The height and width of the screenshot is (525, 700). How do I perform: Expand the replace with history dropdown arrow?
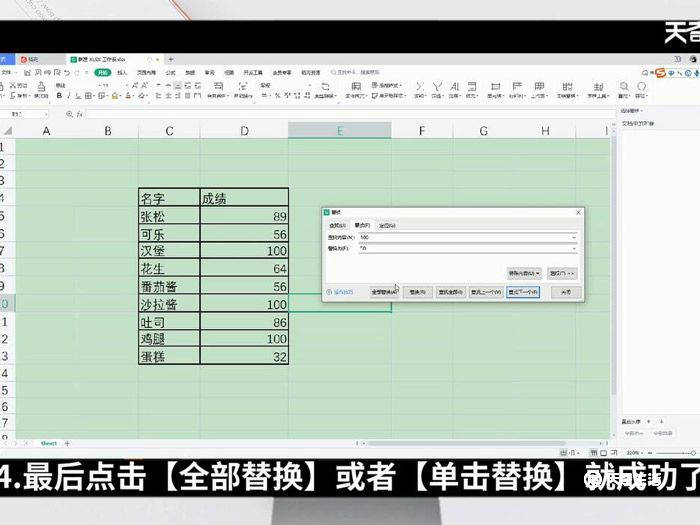[574, 249]
